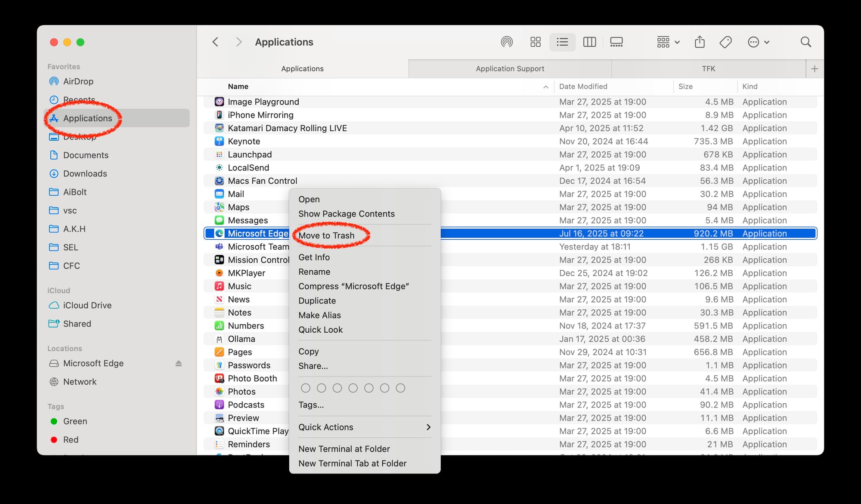
Task: Open iCloud Drive in the sidebar
Action: click(x=87, y=306)
